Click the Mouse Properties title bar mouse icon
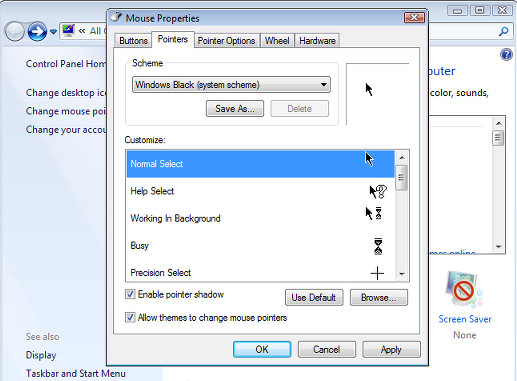Screen dimensions: 517x381 pos(116,17)
